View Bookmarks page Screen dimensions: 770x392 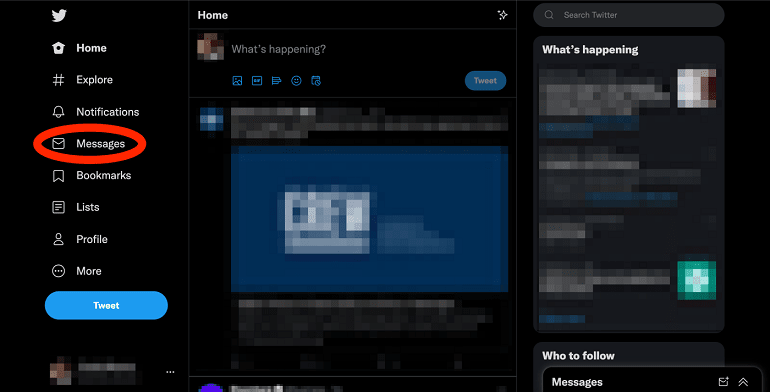(x=92, y=175)
